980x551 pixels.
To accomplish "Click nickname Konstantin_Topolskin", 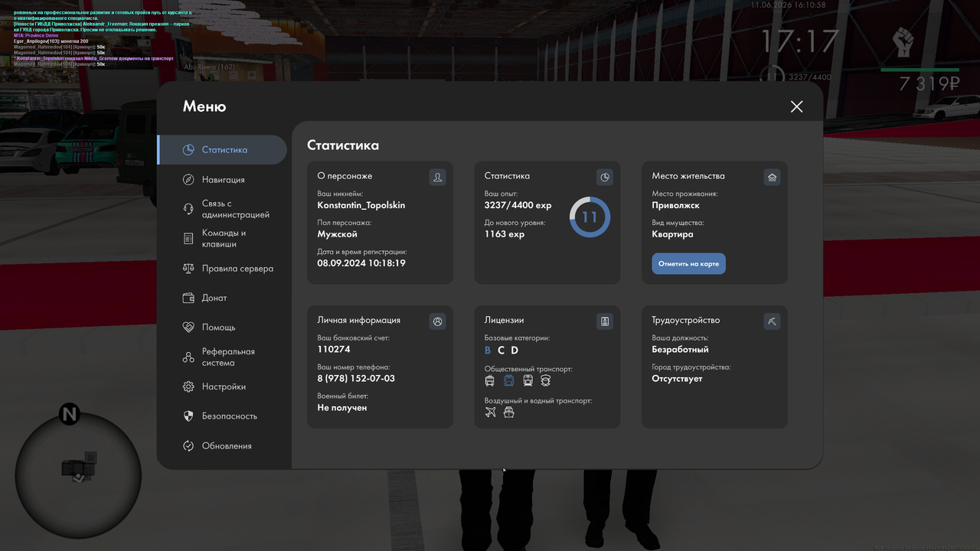I will 361,205.
